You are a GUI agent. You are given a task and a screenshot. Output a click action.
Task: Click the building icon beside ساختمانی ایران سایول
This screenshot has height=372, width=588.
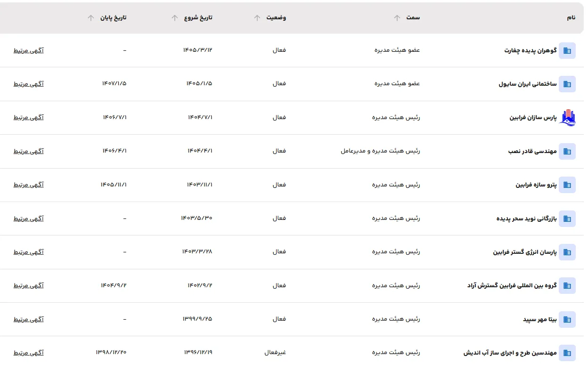[x=567, y=84]
